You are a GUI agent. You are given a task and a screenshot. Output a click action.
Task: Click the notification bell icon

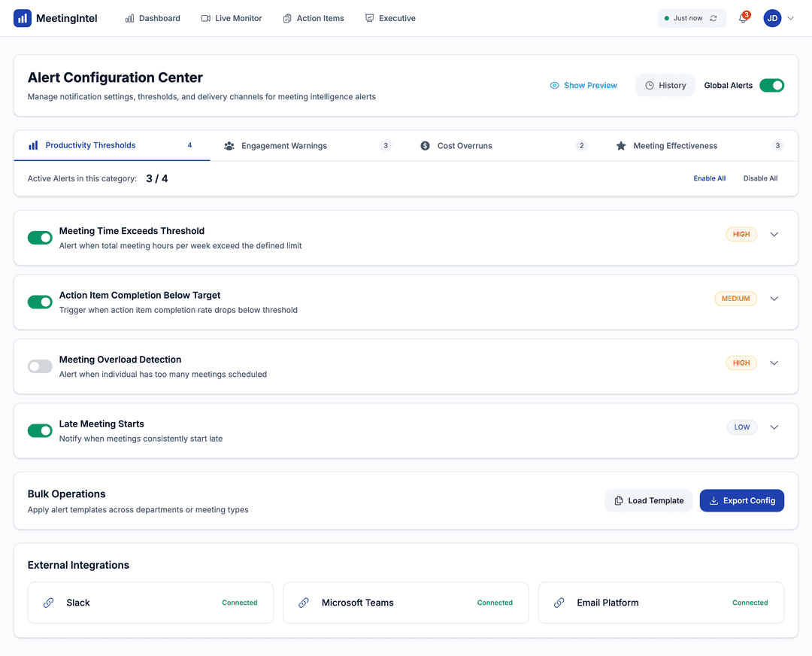[743, 19]
